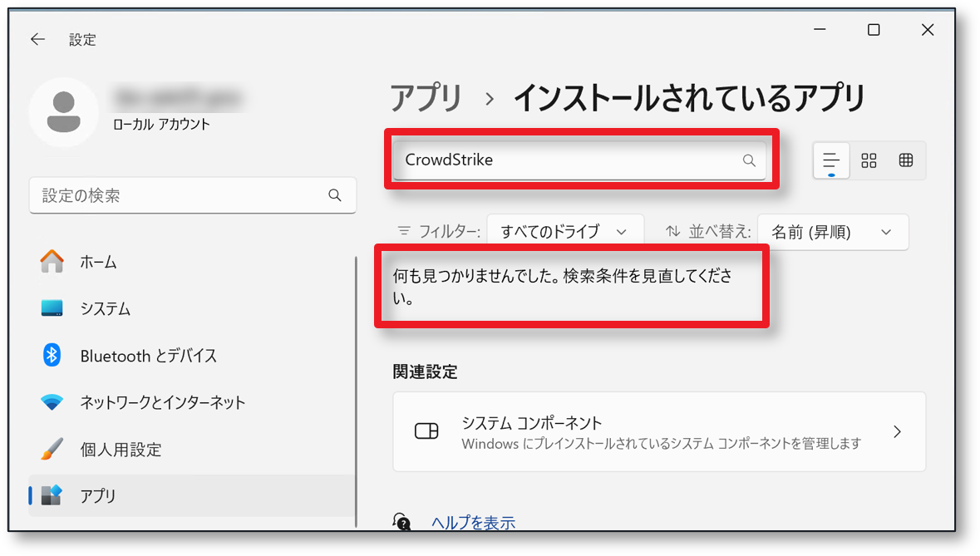Click the ホーム house icon
Viewport: 980px width, 556px height.
click(x=52, y=261)
